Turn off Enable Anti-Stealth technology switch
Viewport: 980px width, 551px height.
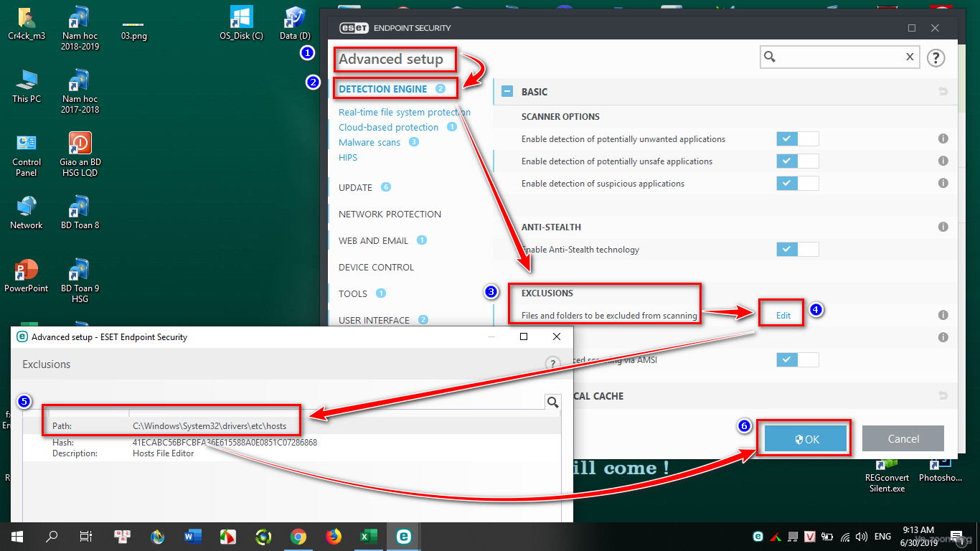click(797, 250)
